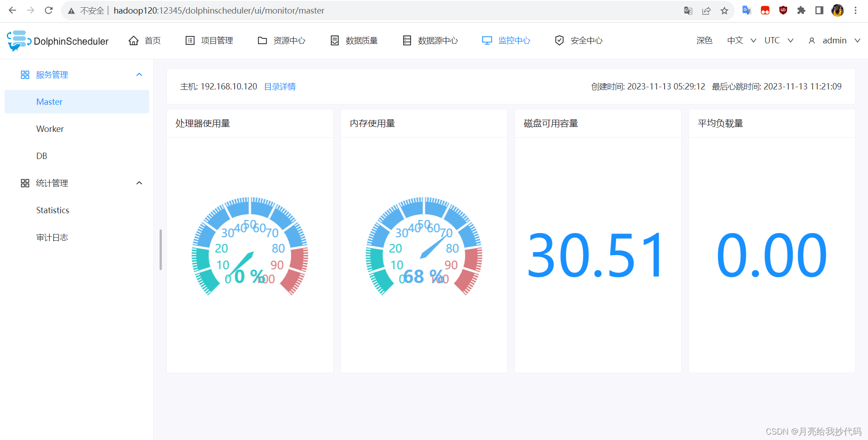Image resolution: width=868 pixels, height=440 pixels.
Task: Click the monitor center screen icon
Action: click(x=487, y=41)
